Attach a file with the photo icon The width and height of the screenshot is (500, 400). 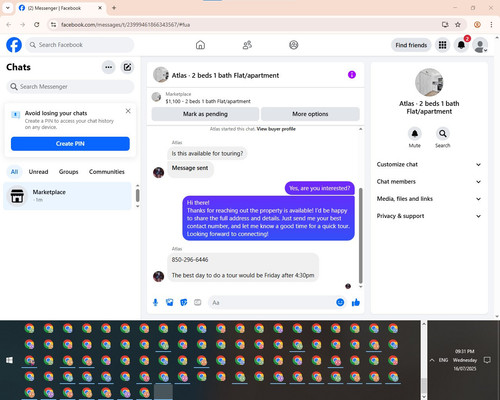coord(170,303)
